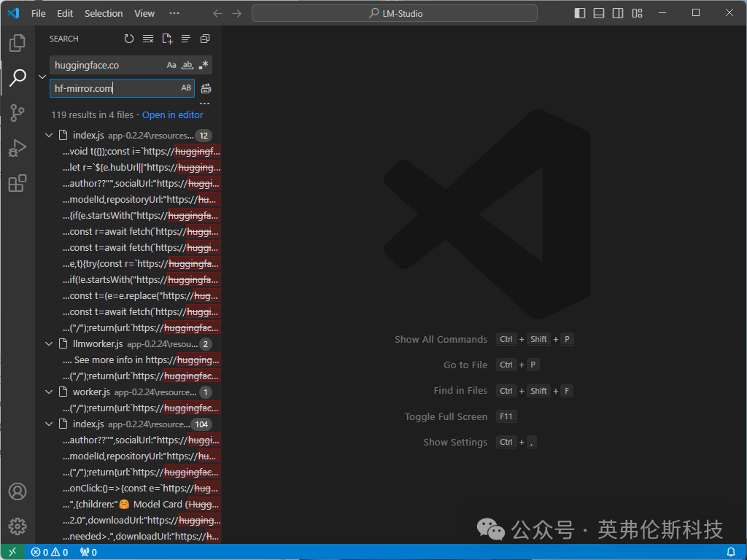
Task: Open the Run and Debug view
Action: click(x=18, y=148)
